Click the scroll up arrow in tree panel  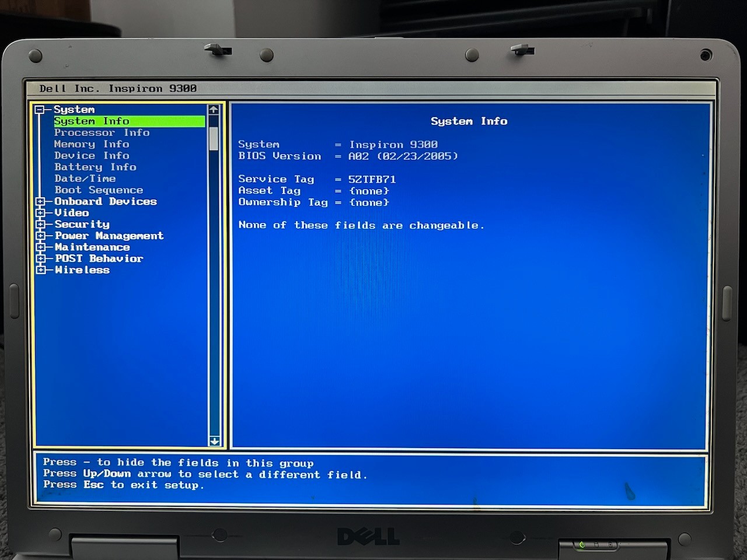coord(214,110)
